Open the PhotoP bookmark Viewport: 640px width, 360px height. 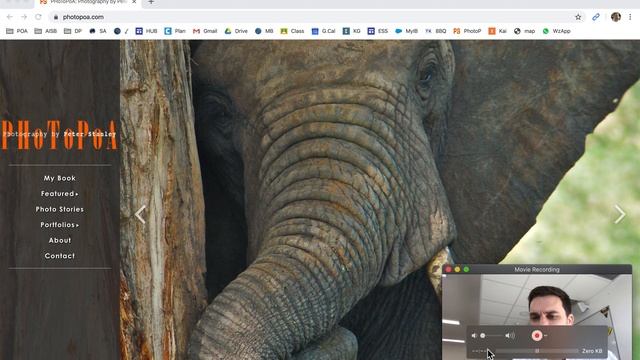tap(467, 31)
